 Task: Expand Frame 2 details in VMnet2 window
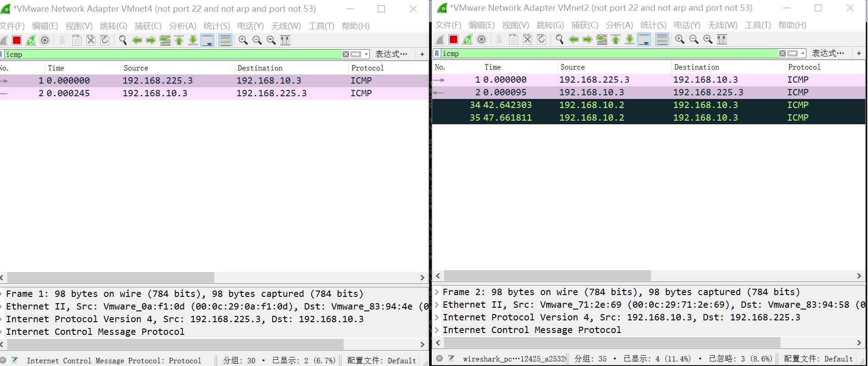click(x=437, y=292)
